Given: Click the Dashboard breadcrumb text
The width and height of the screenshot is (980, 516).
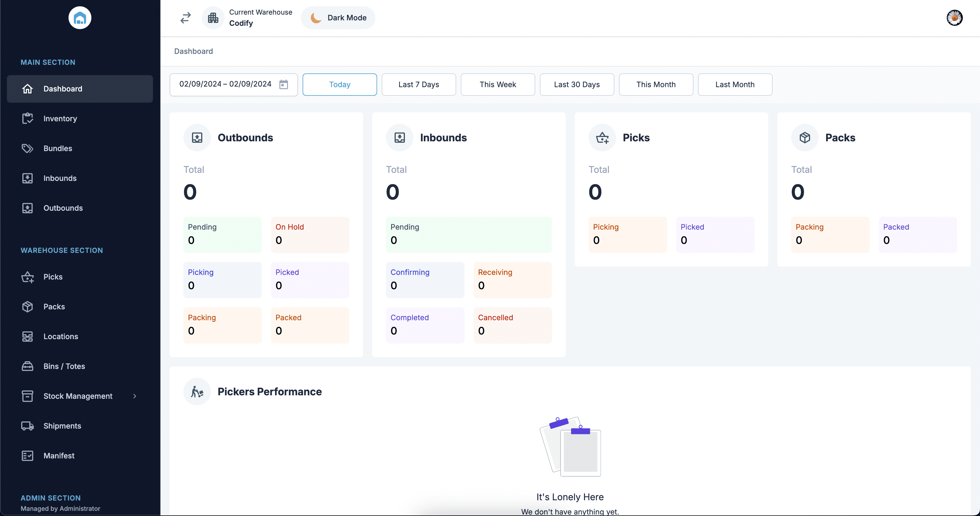Looking at the screenshot, I should pyautogui.click(x=193, y=51).
